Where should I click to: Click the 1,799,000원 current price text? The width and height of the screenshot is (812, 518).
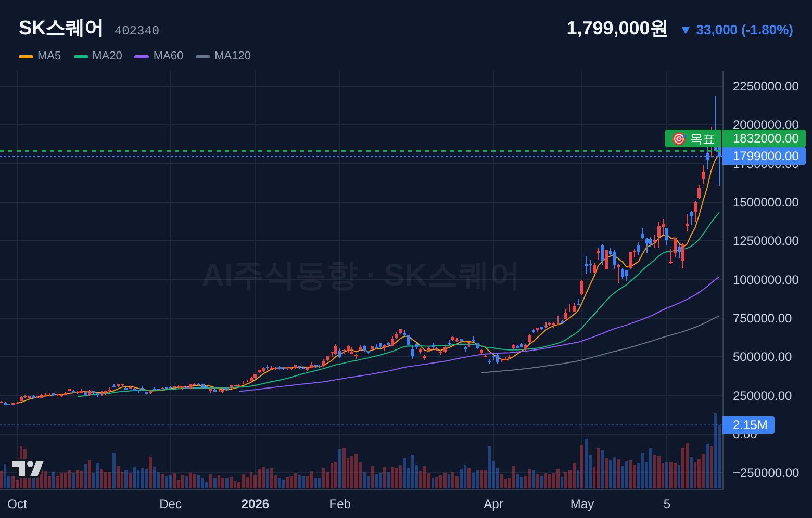[x=617, y=29]
